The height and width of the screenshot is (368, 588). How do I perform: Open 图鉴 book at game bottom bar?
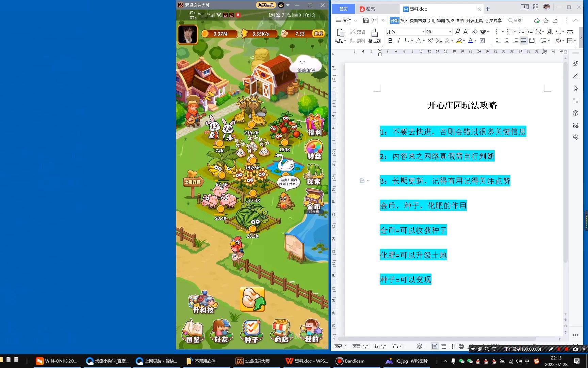(x=193, y=331)
